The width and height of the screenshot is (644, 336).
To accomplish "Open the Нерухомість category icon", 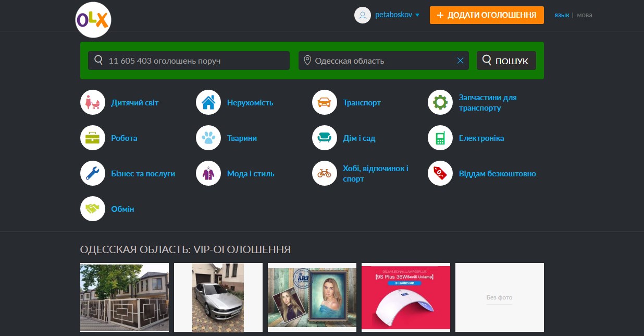I will coord(208,102).
